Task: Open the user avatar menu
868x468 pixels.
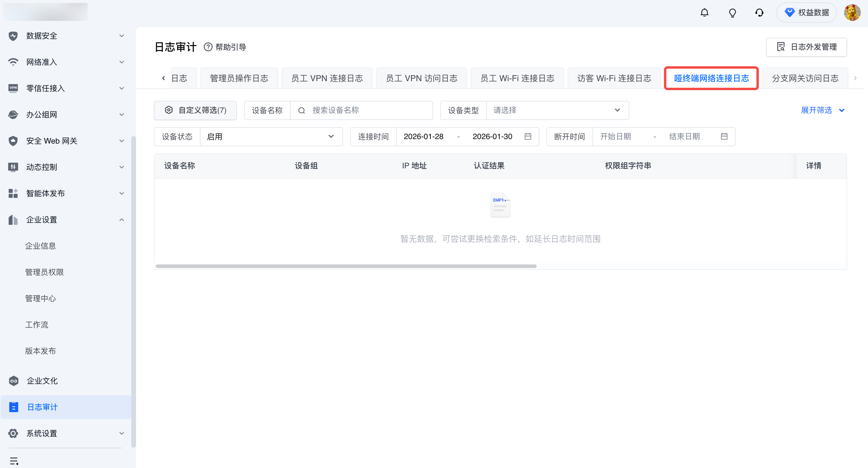Action: 852,13
